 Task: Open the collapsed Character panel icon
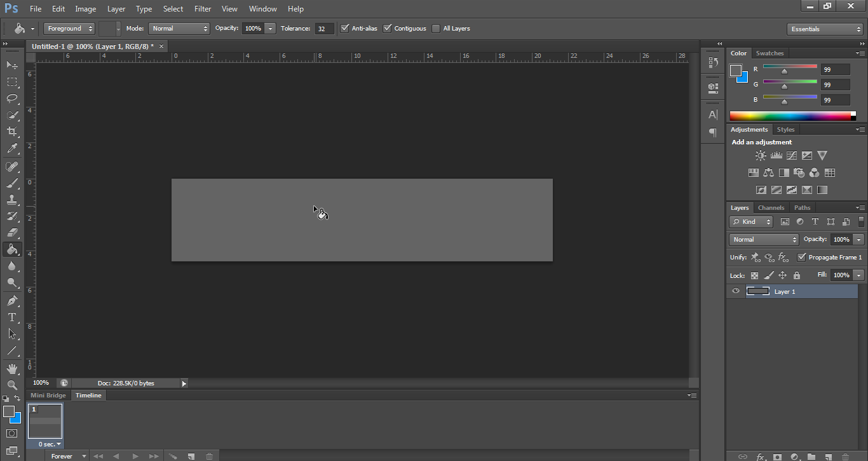coord(713,114)
